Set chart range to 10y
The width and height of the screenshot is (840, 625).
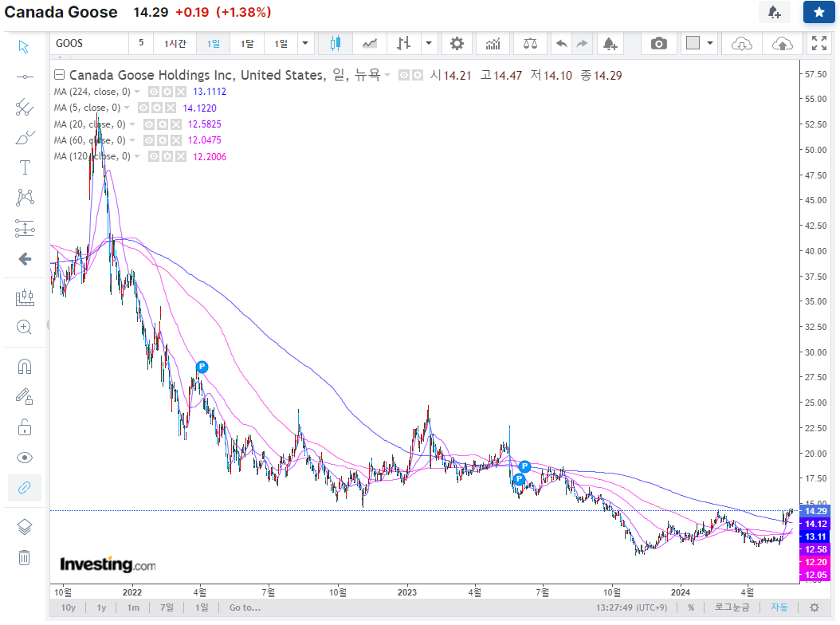[x=68, y=607]
